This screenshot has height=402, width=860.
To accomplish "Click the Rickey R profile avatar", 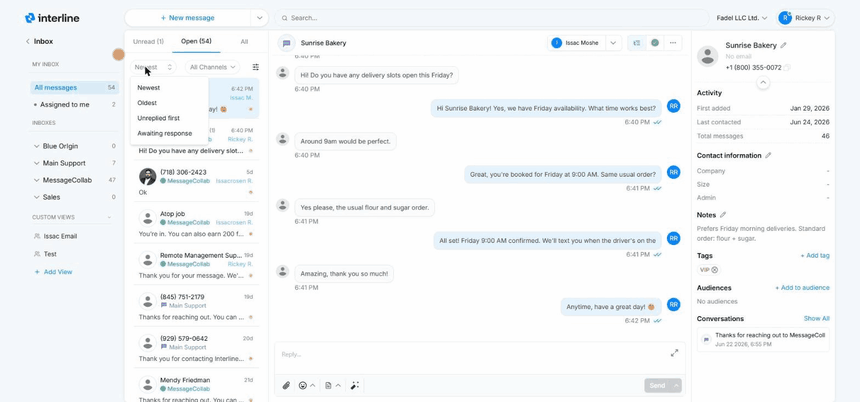I will coord(785,18).
